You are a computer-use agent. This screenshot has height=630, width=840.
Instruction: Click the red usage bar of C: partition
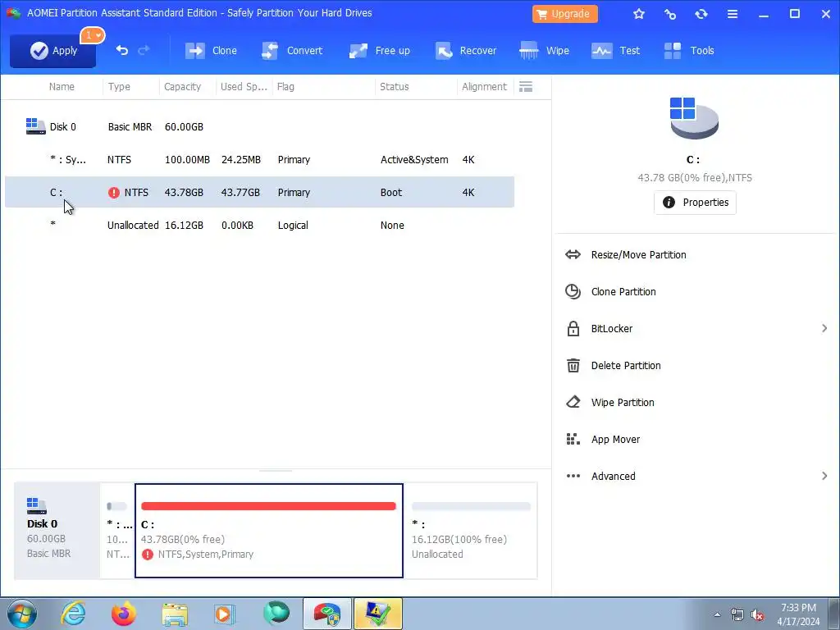click(x=268, y=506)
